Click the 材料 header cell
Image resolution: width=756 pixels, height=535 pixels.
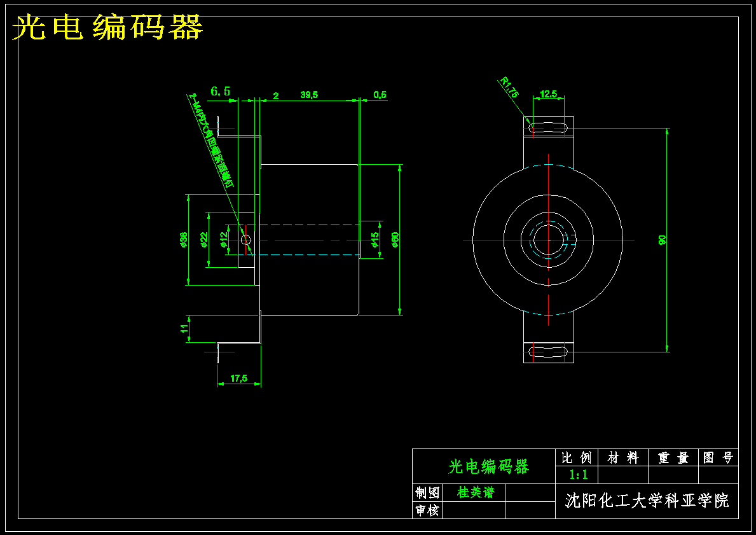(x=623, y=458)
